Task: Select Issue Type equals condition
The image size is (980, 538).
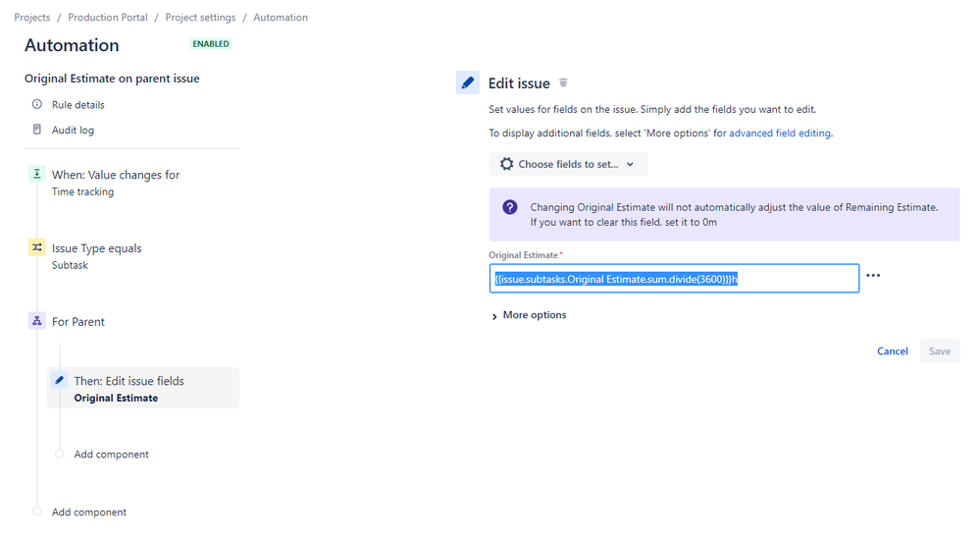Action: click(x=97, y=248)
